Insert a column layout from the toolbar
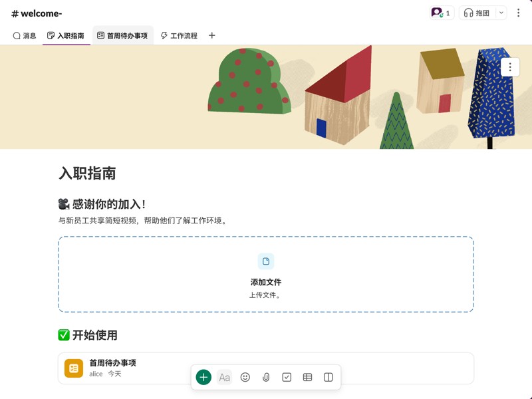The image size is (532, 399). (x=328, y=377)
